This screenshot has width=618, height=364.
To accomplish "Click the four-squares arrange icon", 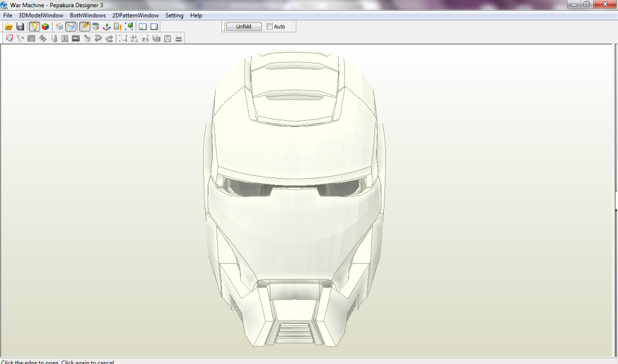I will coord(135,39).
